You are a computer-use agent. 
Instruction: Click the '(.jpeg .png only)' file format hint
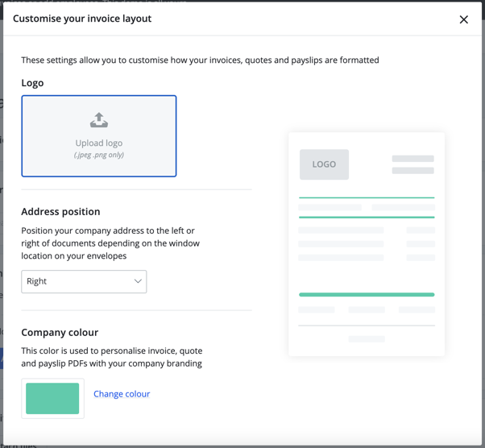point(99,155)
